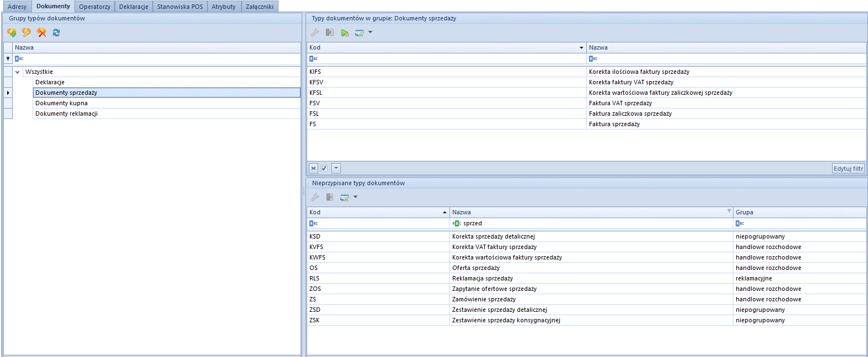
Task: Select the FS 'Faktura sprzedaży' row
Action: pyautogui.click(x=587, y=124)
